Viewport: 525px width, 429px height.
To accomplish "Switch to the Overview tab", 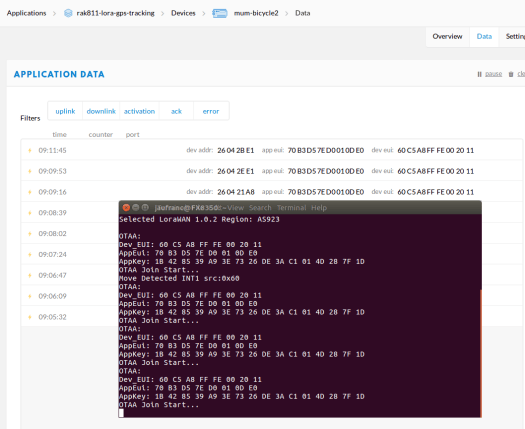I will 447,37.
